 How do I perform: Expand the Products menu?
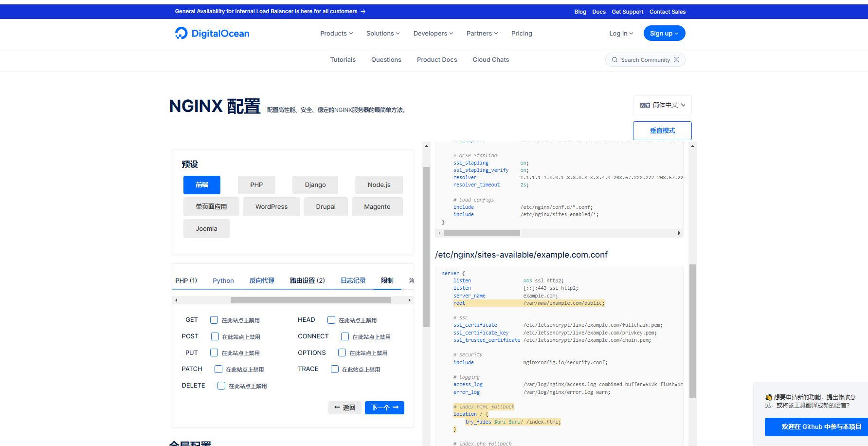pos(336,33)
